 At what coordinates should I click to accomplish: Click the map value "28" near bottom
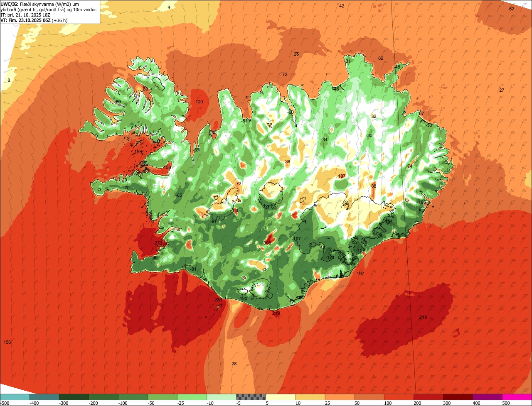click(x=234, y=364)
